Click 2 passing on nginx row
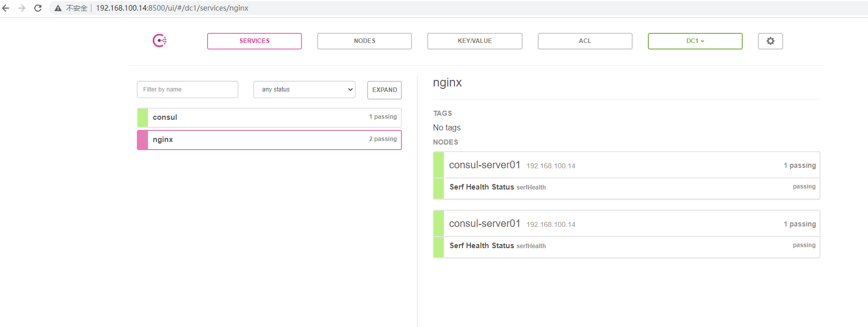Image resolution: width=868 pixels, height=327 pixels. 383,139
